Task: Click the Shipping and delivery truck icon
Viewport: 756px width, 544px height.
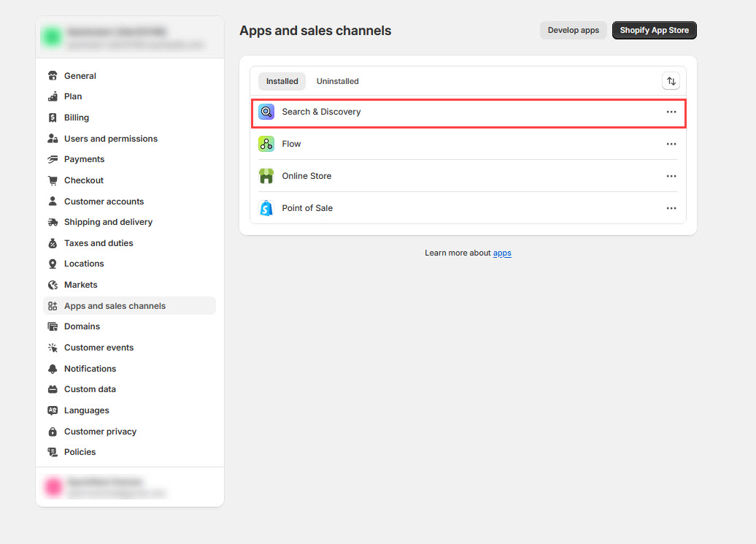Action: click(x=53, y=222)
